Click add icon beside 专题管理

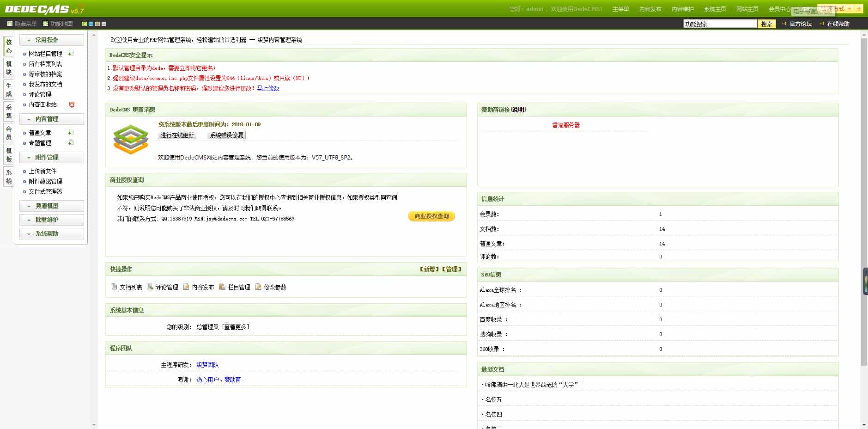(71, 142)
